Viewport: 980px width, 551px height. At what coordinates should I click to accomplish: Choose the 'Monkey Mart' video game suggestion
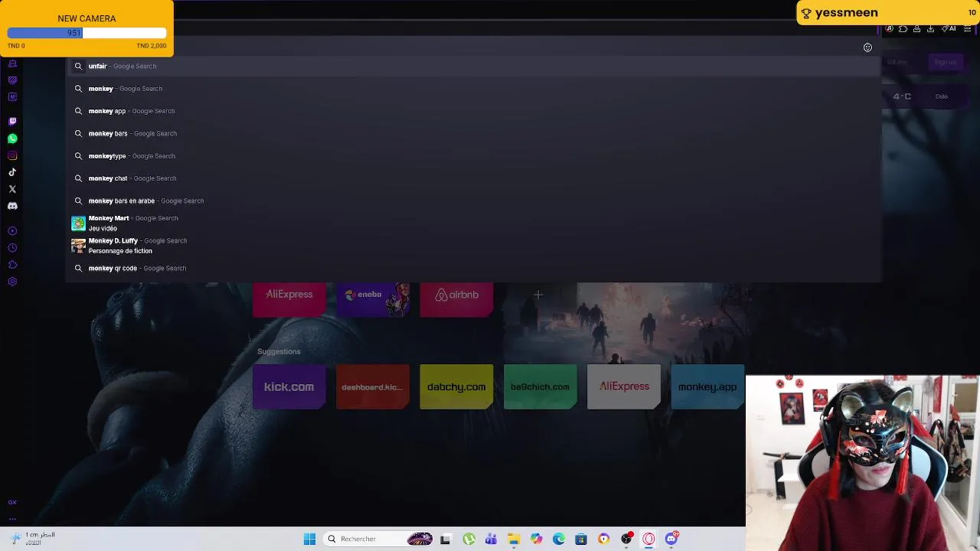(x=473, y=223)
